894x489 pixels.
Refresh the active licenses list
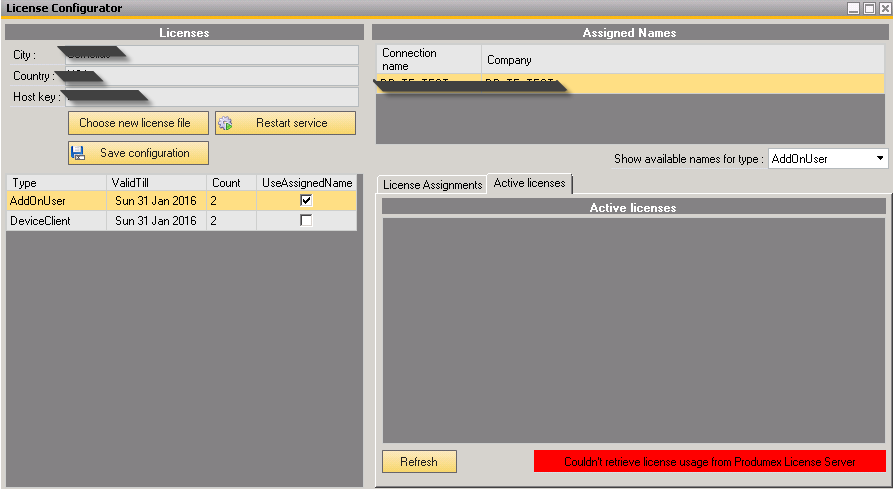(x=419, y=462)
